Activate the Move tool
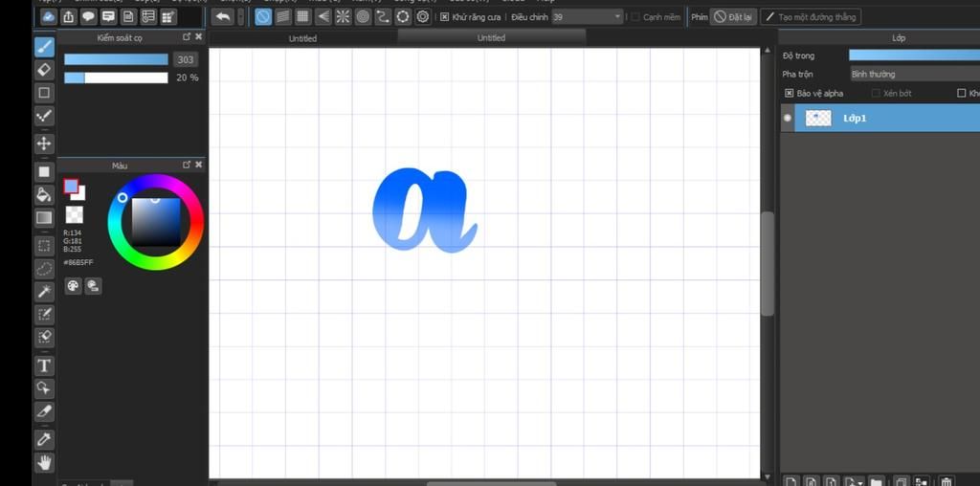Screen dimensions: 980x486 tap(44, 144)
